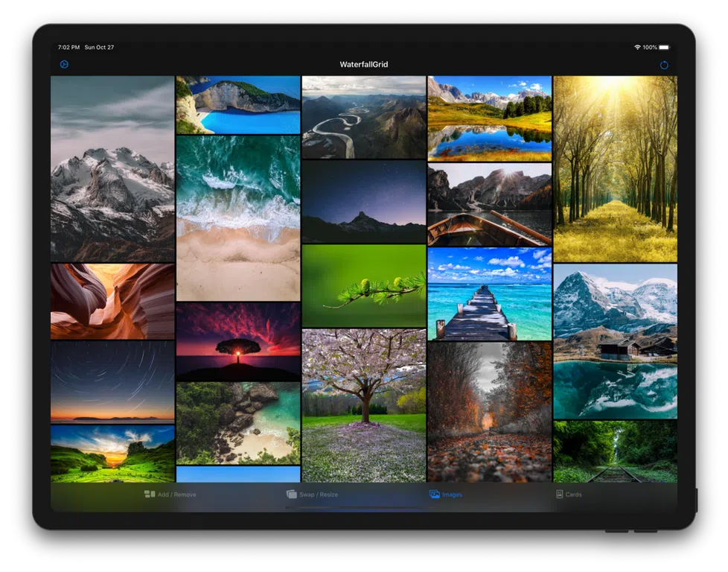The width and height of the screenshot is (728, 572).
Task: Select the aerial ocean waves beach photo
Action: (238, 217)
